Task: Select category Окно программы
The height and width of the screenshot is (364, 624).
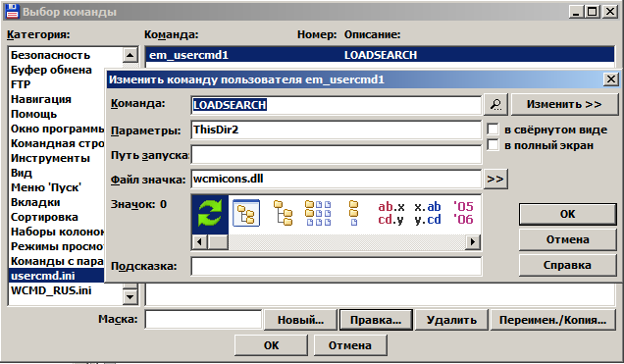Action: (57, 129)
